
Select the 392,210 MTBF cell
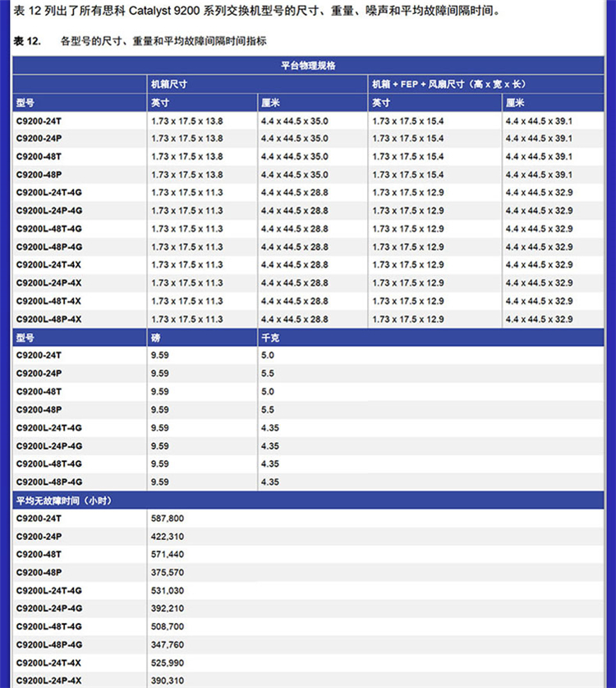click(x=168, y=609)
